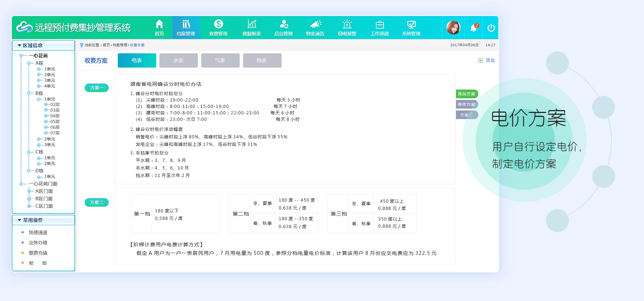644x301 pixels.
Task: Open the dollar-sign fee management icon
Action: (218, 24)
